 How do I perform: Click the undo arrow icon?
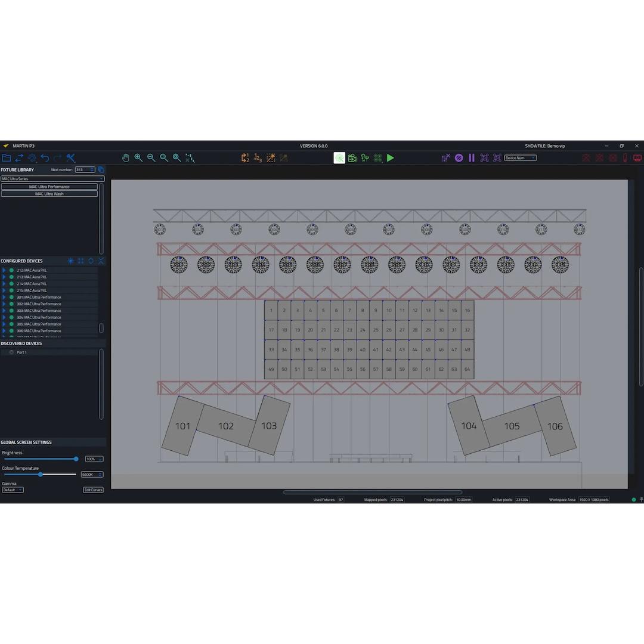[45, 158]
